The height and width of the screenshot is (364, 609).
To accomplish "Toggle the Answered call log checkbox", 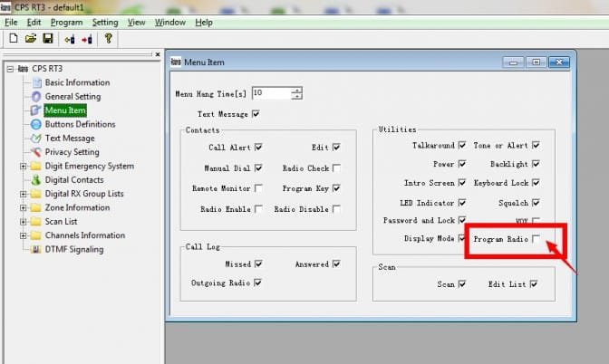I will click(336, 263).
